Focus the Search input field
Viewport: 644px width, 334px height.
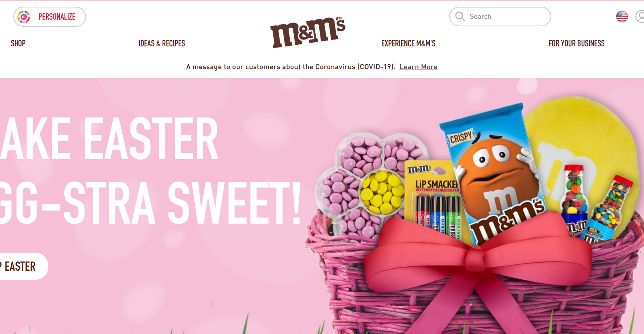(500, 17)
